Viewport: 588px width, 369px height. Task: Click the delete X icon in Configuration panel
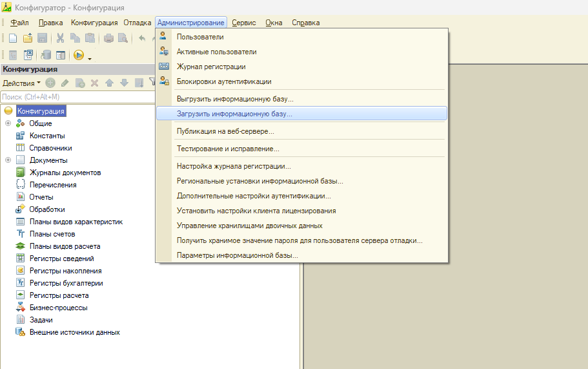[94, 83]
